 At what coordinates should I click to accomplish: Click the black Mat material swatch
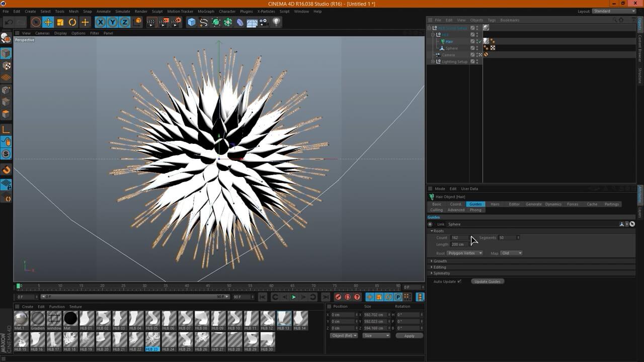pyautogui.click(x=70, y=318)
